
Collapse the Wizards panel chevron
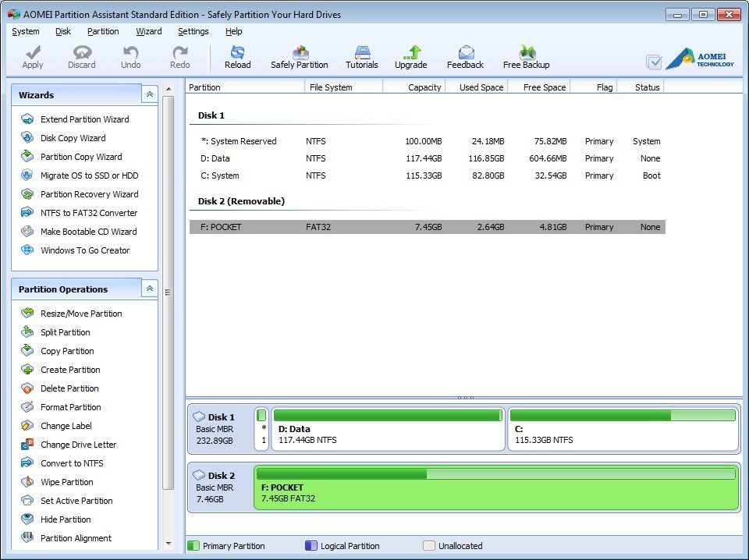pyautogui.click(x=150, y=94)
